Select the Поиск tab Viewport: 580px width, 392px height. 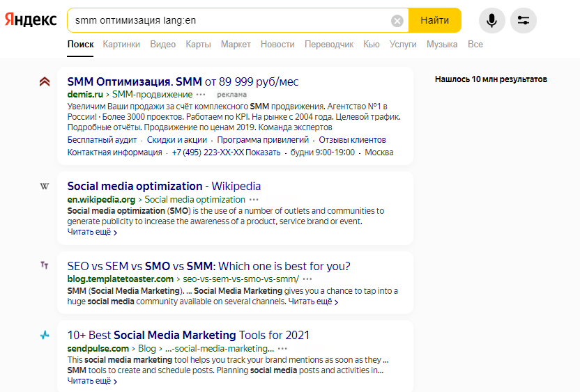tap(80, 45)
